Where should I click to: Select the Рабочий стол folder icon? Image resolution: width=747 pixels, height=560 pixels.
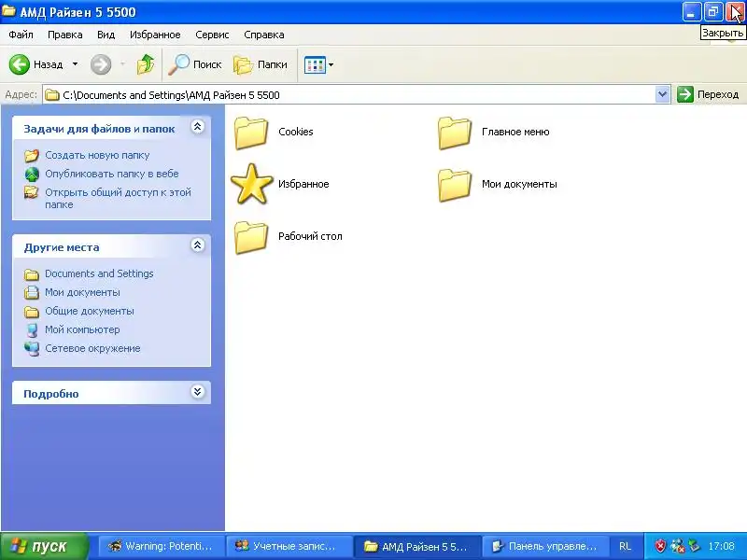(x=250, y=237)
